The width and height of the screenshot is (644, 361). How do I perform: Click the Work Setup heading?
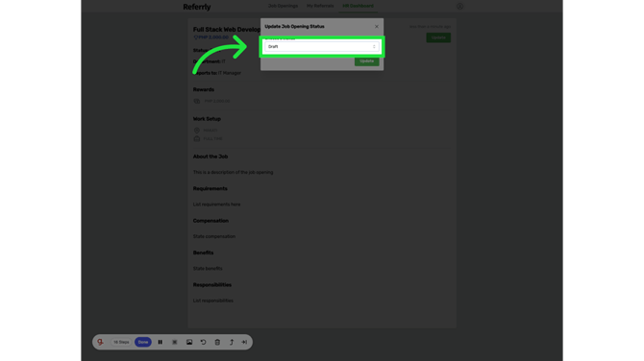pyautogui.click(x=207, y=119)
